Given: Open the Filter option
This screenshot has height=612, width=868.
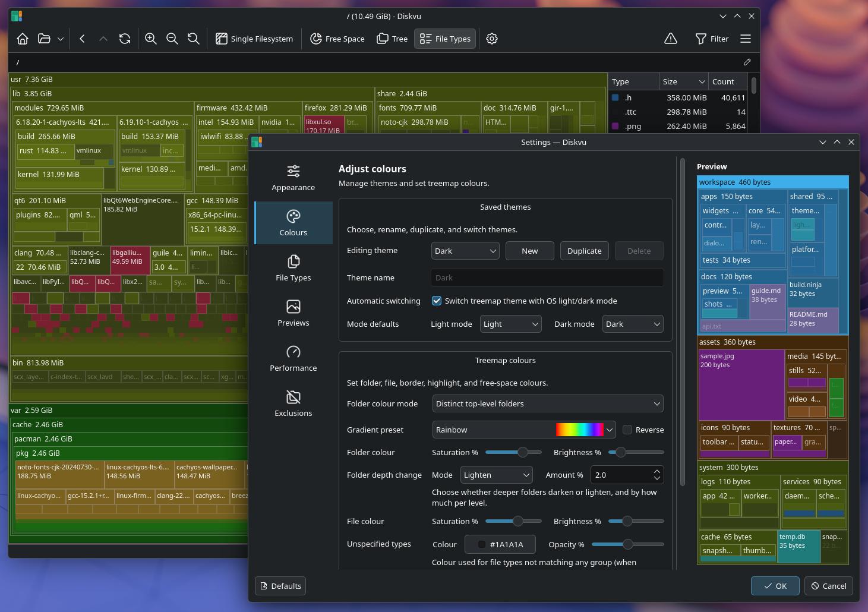Looking at the screenshot, I should coord(712,39).
